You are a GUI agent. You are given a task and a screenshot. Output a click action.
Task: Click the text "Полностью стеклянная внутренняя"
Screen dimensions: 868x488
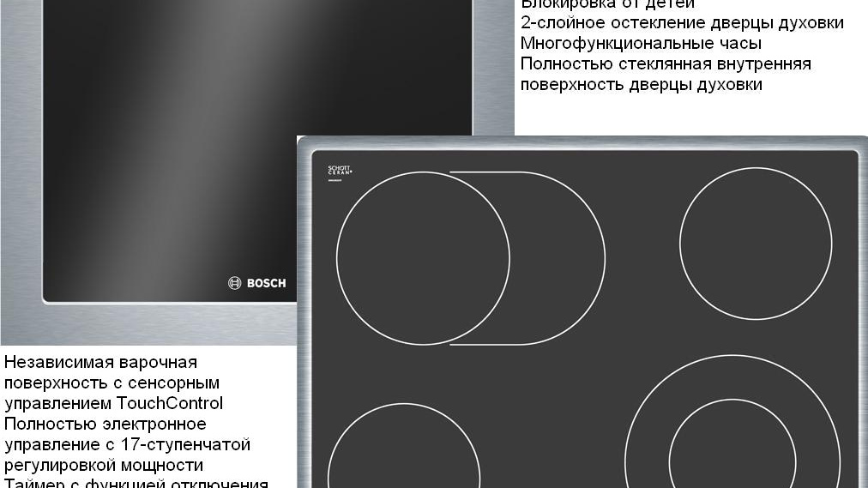pos(666,63)
